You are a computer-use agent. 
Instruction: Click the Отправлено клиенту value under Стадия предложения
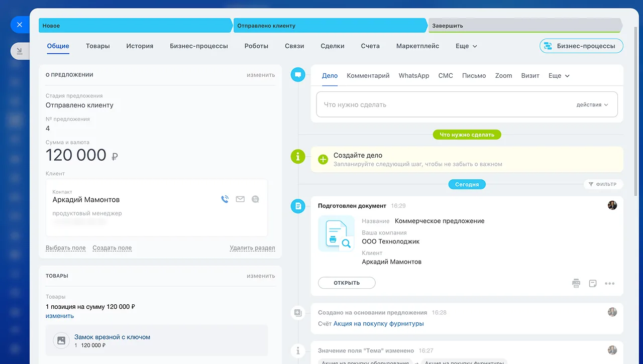[79, 105]
